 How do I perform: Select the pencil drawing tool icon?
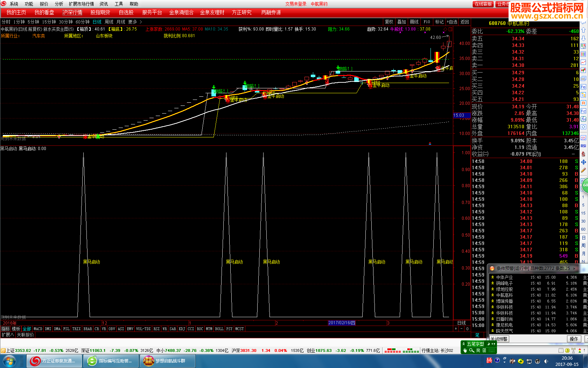coord(583,170)
